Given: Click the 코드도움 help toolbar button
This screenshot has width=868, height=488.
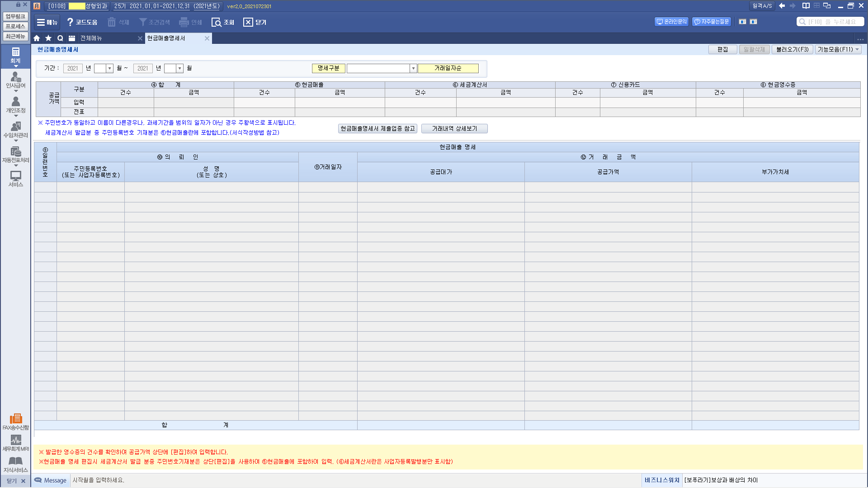Looking at the screenshot, I should 82,22.
